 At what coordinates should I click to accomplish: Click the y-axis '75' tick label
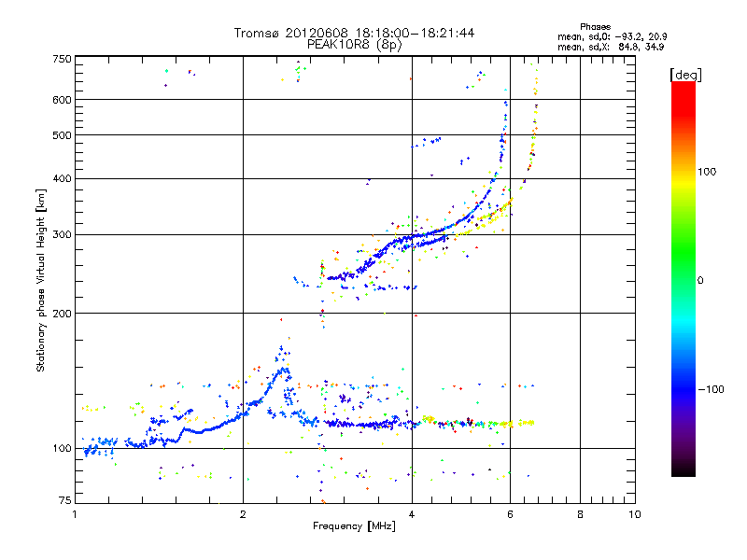click(x=65, y=500)
